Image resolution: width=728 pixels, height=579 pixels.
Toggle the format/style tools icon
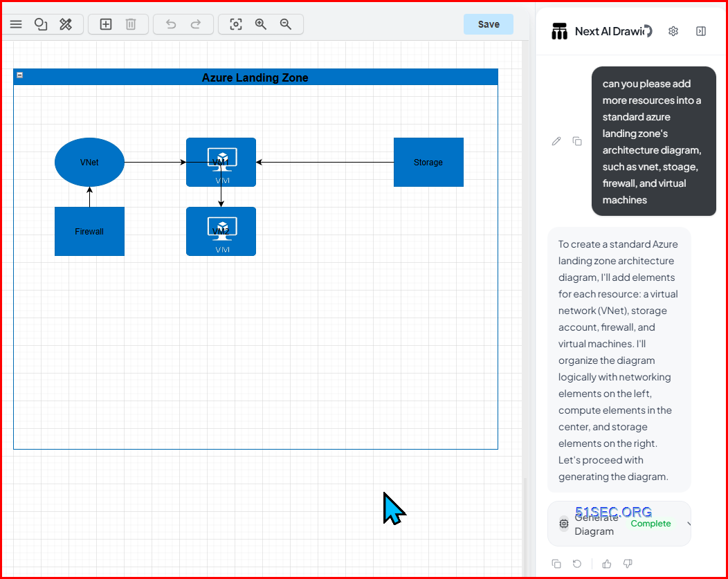66,24
